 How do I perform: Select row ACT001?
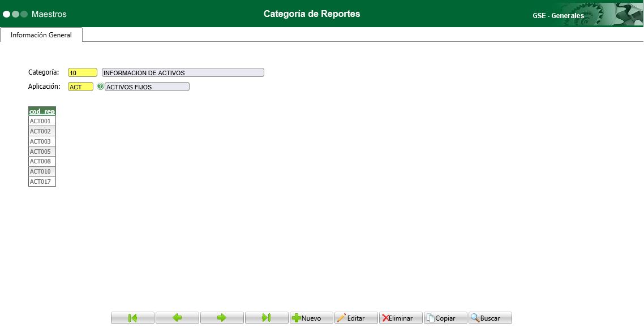(x=42, y=121)
